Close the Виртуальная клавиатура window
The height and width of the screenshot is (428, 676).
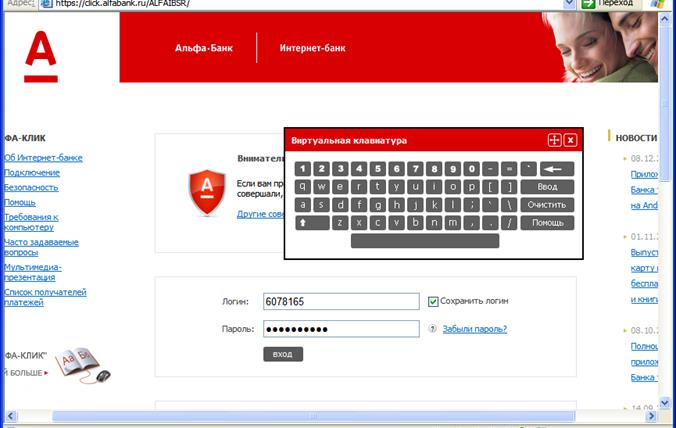tap(570, 140)
